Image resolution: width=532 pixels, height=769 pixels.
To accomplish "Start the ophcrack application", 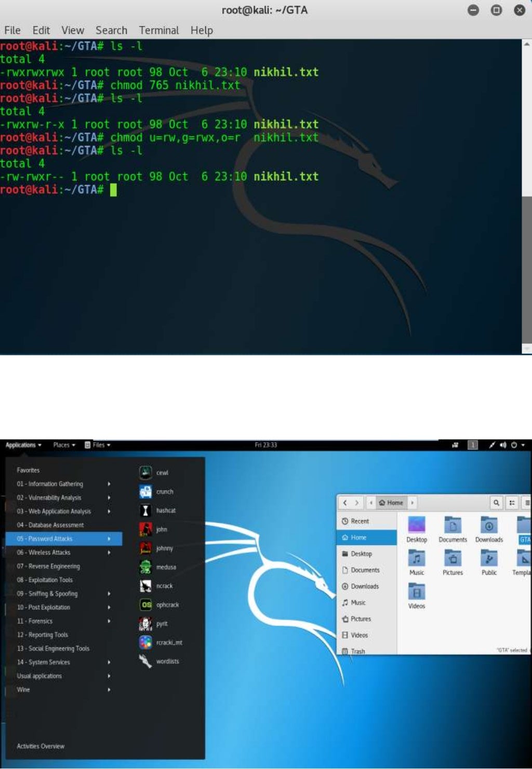I will [159, 605].
